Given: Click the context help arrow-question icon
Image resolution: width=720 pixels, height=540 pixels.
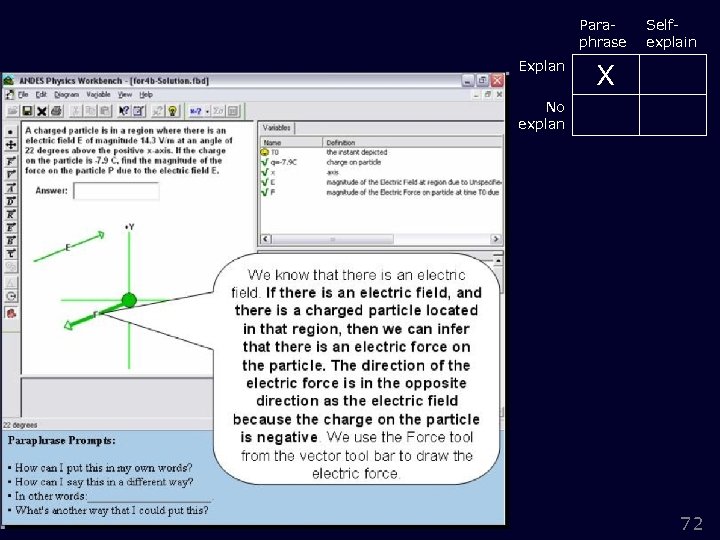Looking at the screenshot, I should [x=124, y=111].
